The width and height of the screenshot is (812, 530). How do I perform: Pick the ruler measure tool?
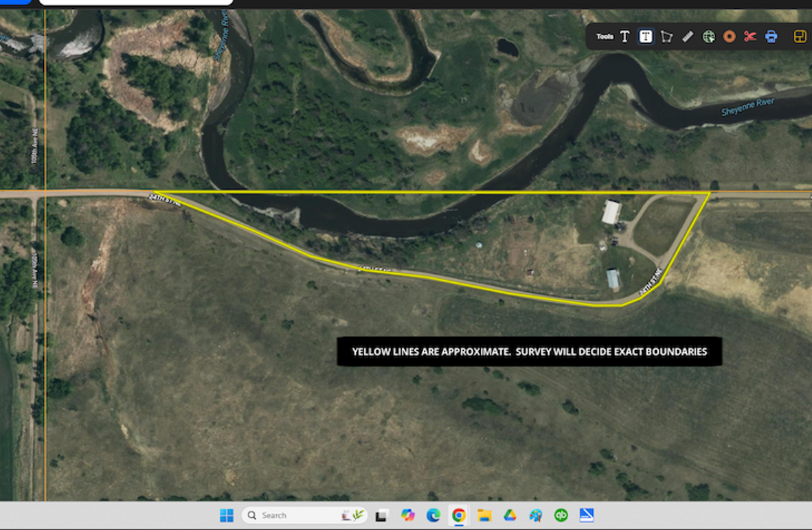coord(688,37)
